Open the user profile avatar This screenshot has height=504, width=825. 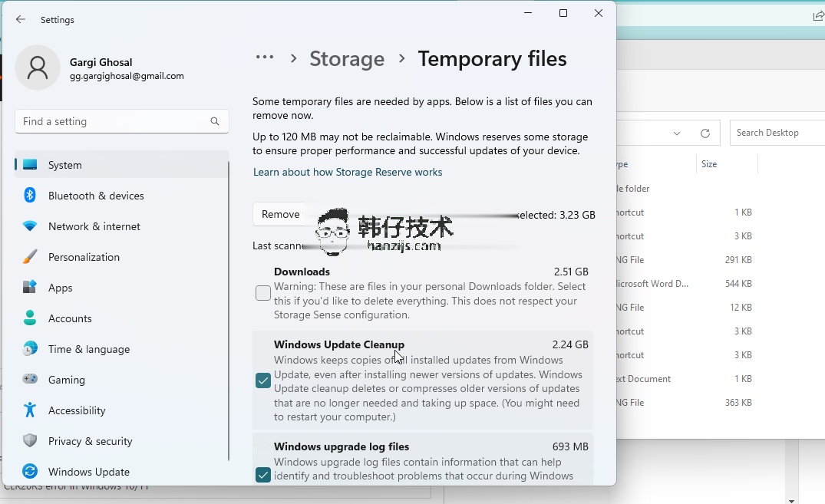click(38, 68)
